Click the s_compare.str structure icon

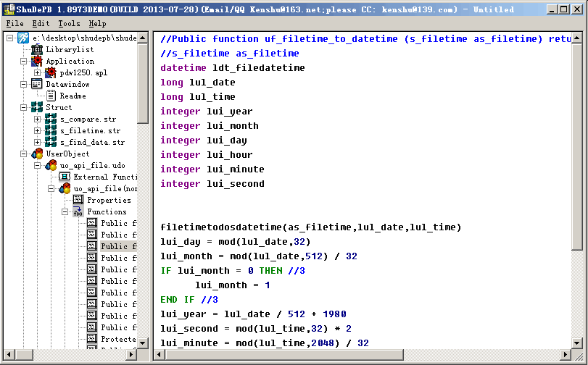pos(51,119)
